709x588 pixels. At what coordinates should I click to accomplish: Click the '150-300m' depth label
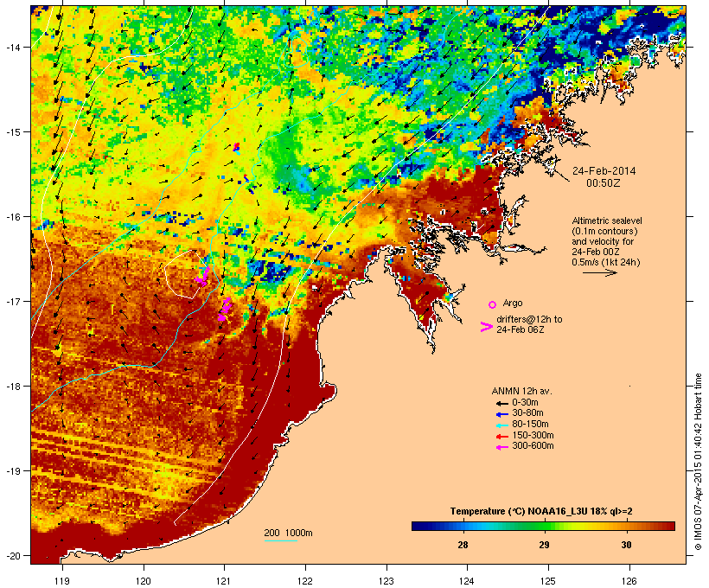tap(533, 435)
